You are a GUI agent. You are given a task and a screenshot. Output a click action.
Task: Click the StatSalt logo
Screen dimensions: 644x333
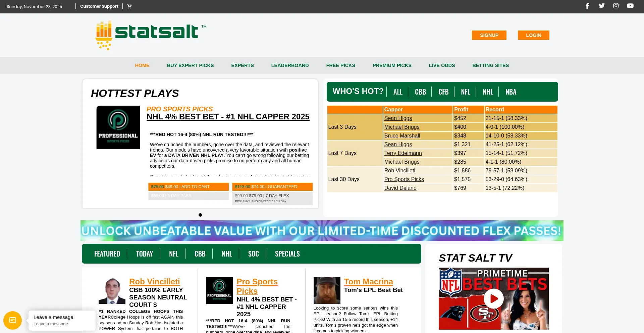pyautogui.click(x=151, y=35)
